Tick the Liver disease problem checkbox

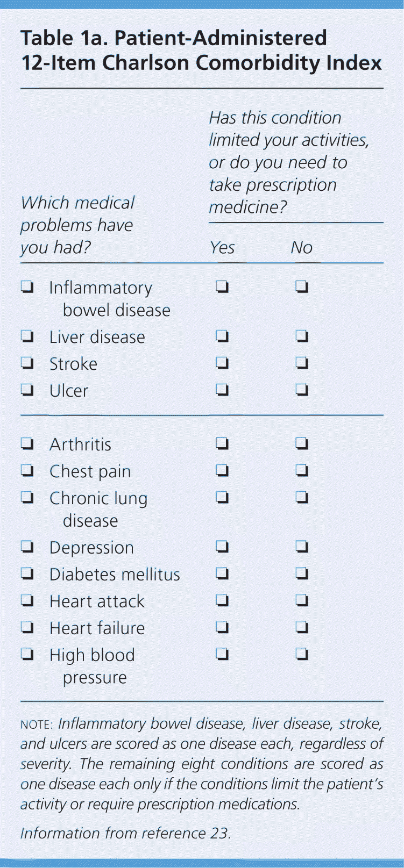[x=27, y=337]
